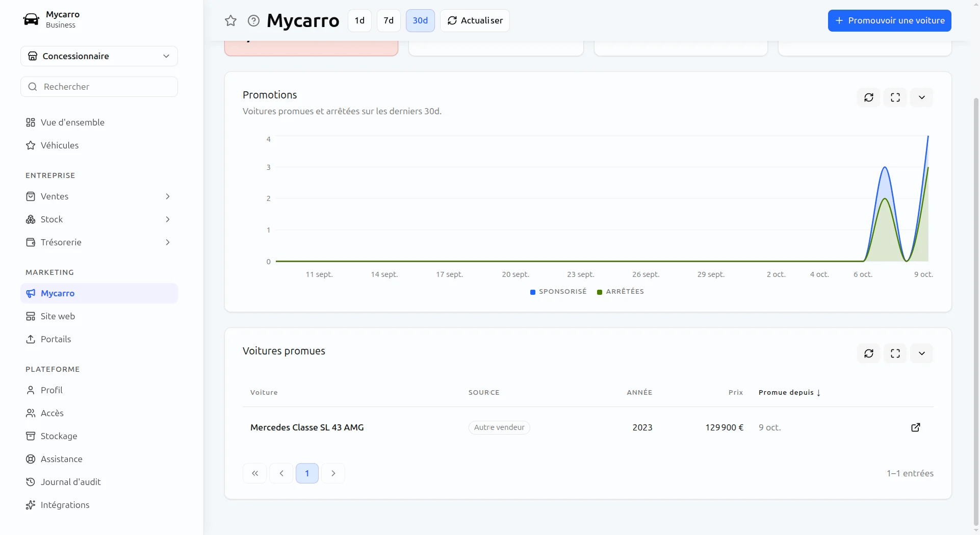The height and width of the screenshot is (535, 980).
Task: Click the Actualiser button
Action: point(475,20)
